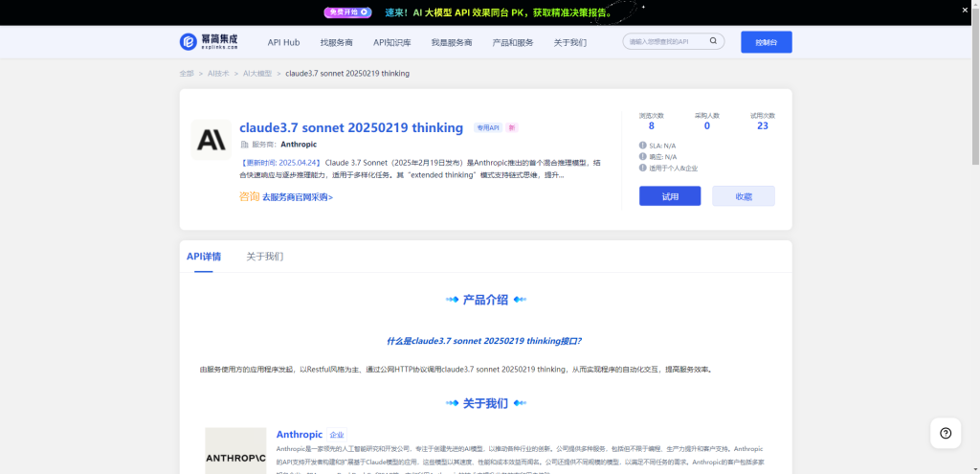Open the 关于我们 nav menu
980x474 pixels.
(x=570, y=42)
